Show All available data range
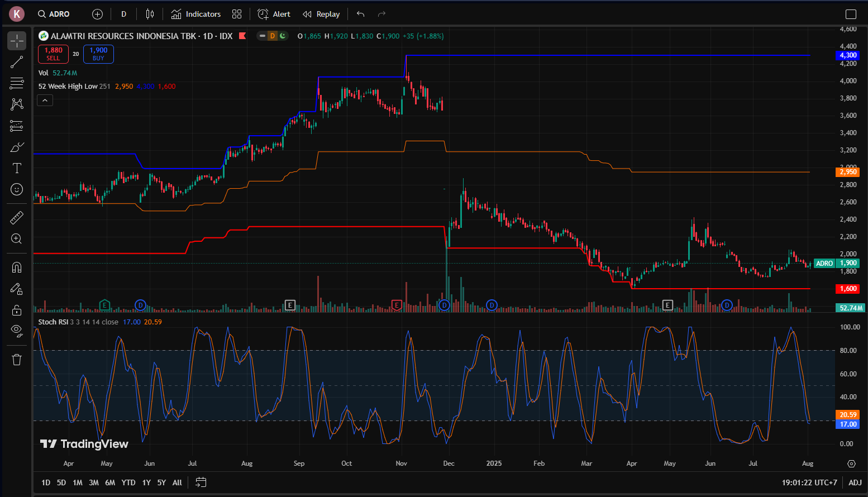The image size is (868, 497). point(177,482)
